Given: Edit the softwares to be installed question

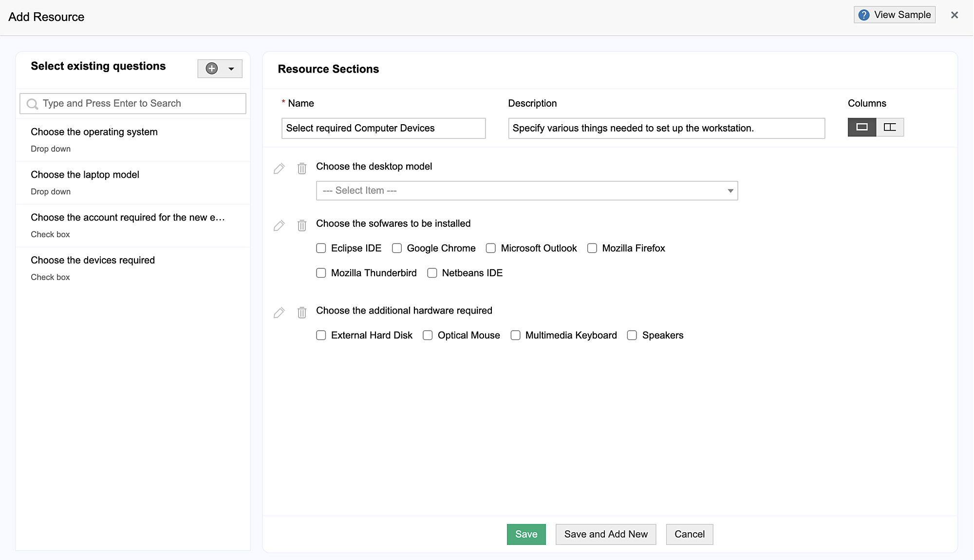Looking at the screenshot, I should point(279,225).
